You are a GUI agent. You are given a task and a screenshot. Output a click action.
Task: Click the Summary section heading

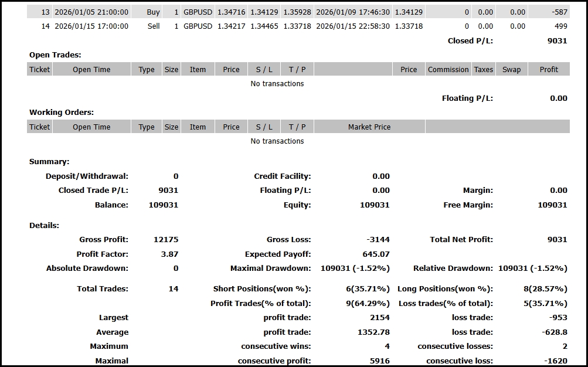49,161
